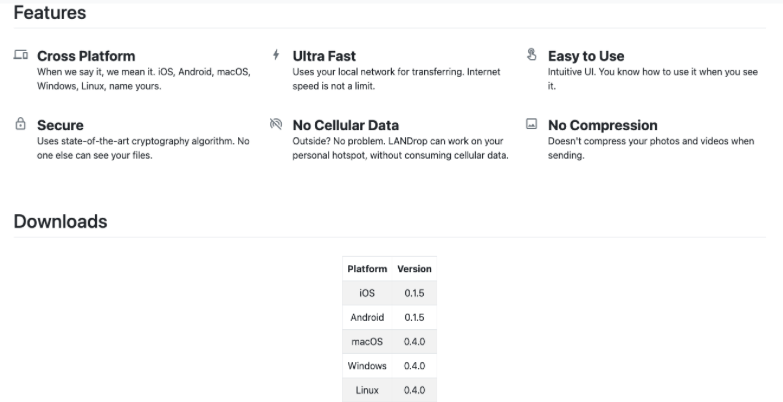Choose Windows in the downloads table

(367, 366)
